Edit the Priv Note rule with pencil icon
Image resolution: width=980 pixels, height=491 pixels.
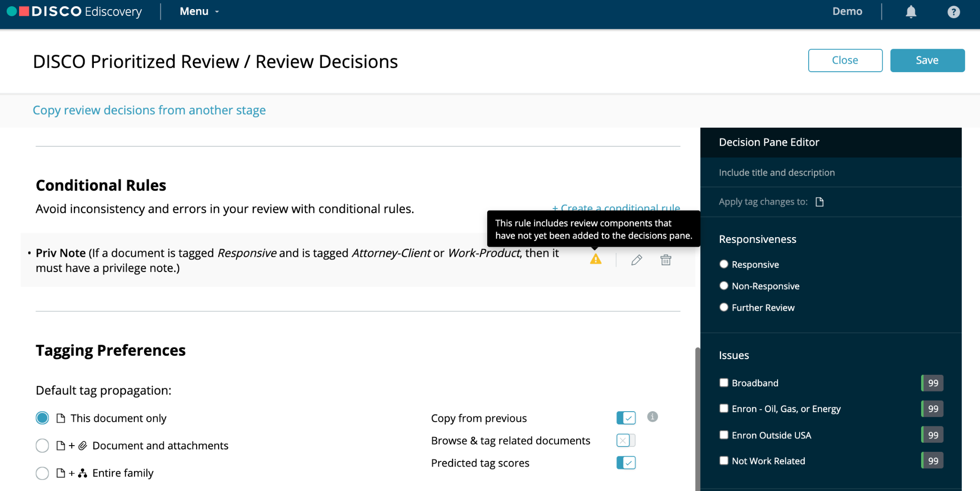pyautogui.click(x=636, y=260)
